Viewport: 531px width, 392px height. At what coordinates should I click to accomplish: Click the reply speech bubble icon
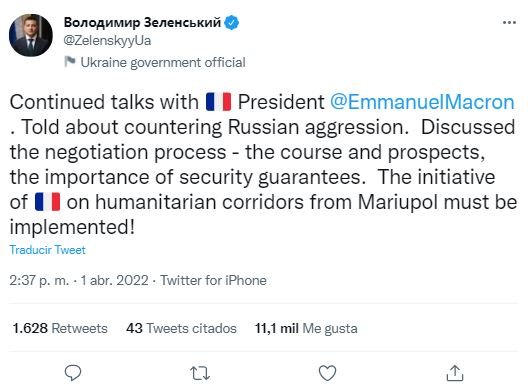(x=73, y=373)
